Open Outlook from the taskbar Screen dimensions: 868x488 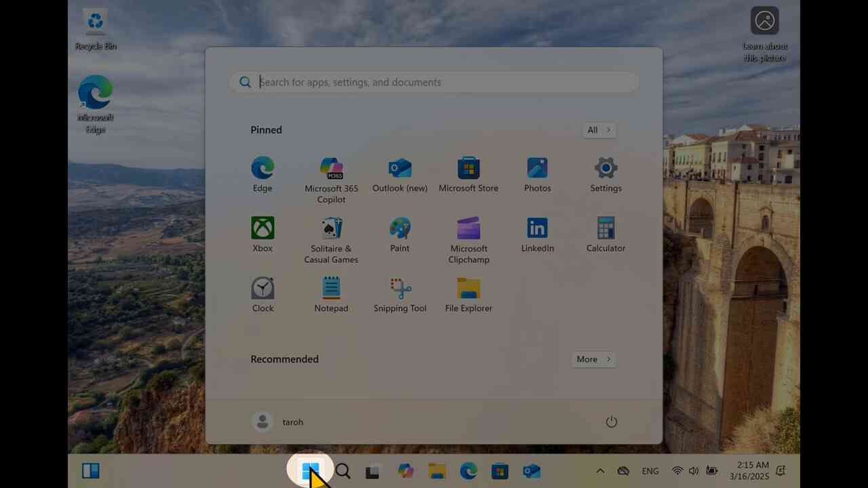pos(532,470)
